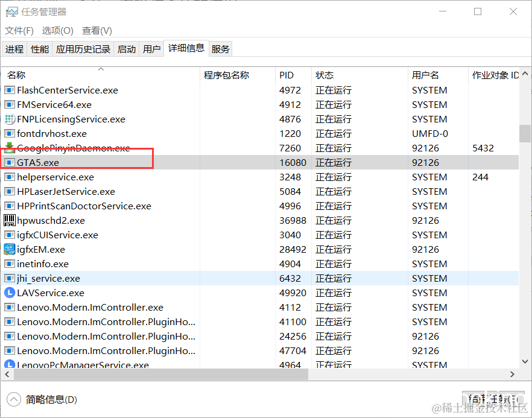Screen dimensions: 532x418
Task: Click the igfxCUIService.exe process icon
Action: point(10,235)
